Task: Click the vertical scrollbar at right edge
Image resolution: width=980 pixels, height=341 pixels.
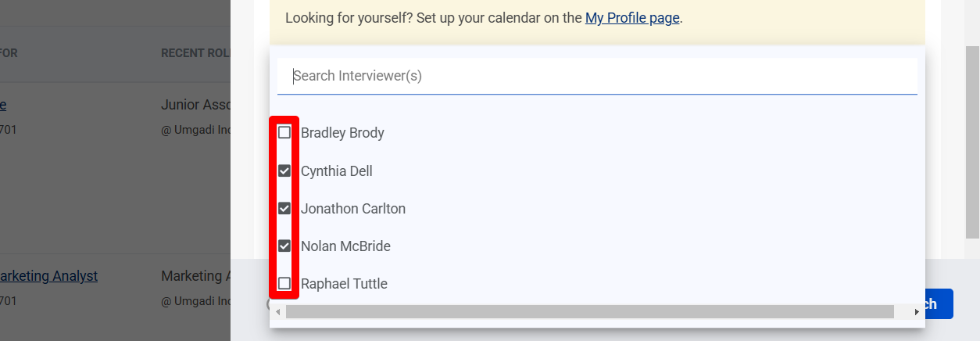Action: 972,141
